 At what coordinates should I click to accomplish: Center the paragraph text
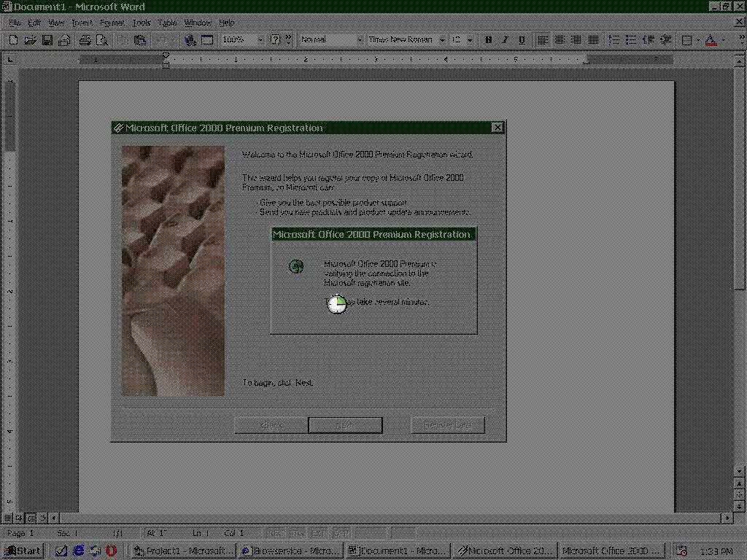[x=560, y=40]
